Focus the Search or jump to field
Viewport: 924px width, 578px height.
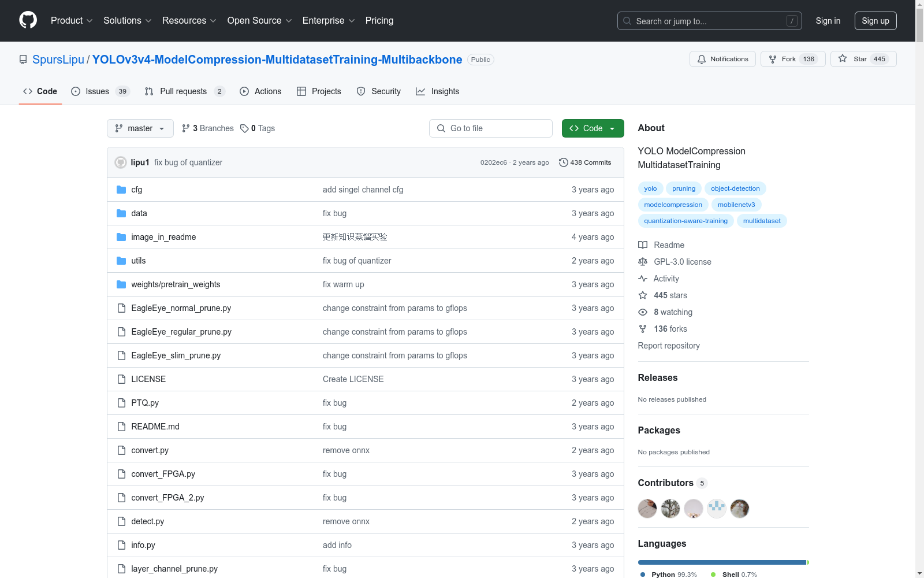coord(710,21)
